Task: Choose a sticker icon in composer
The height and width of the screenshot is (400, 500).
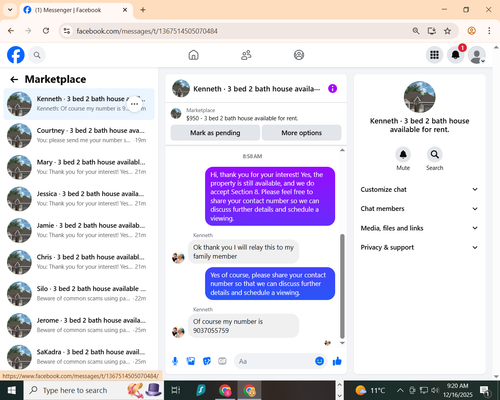Action: pos(207,361)
